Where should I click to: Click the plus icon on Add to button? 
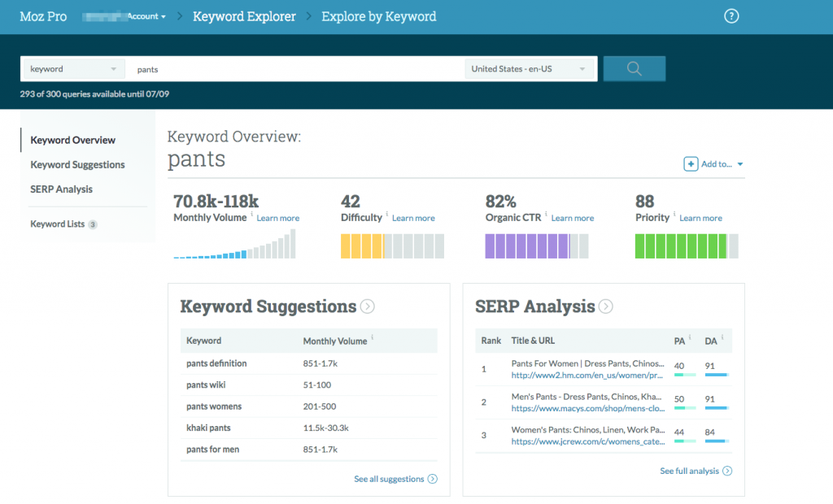coord(691,163)
